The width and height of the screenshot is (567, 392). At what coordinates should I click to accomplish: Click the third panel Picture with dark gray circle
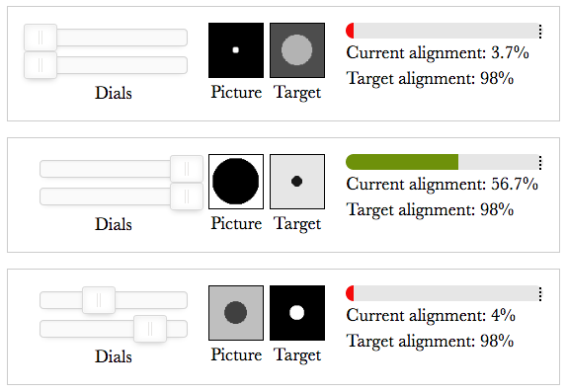coord(236,313)
